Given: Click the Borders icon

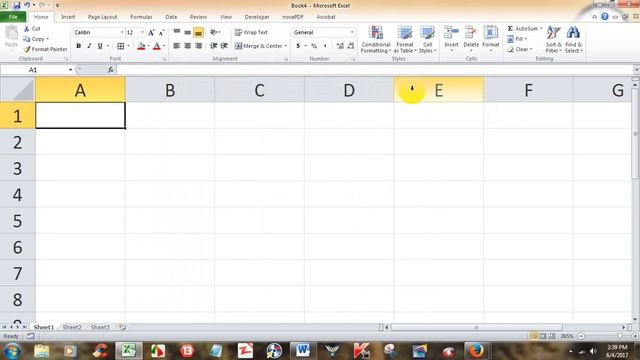Looking at the screenshot, I should point(120,46).
